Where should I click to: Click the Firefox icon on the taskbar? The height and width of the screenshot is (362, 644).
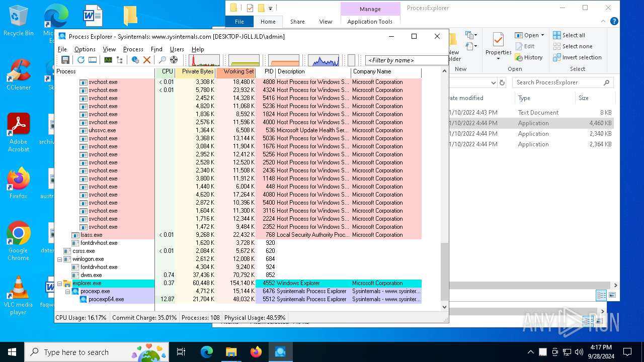(256, 352)
